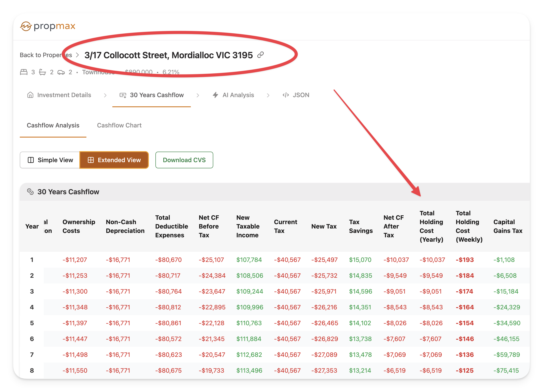Image resolution: width=543 pixels, height=392 pixels.
Task: Click net CF after tax -$8,543 year 4
Action: [395, 307]
